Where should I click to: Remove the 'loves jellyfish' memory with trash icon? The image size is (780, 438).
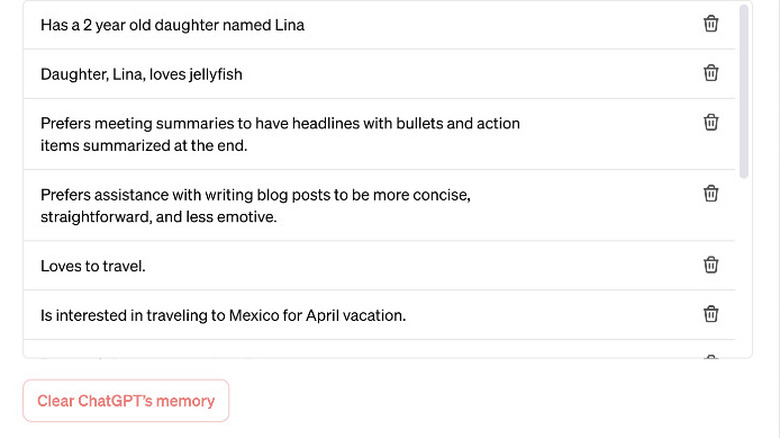(711, 73)
